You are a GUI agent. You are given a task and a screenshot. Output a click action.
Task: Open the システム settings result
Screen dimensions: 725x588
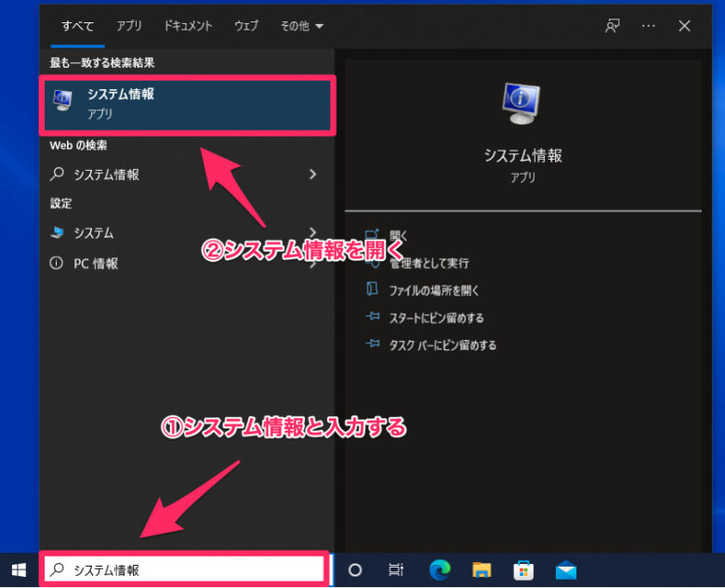185,232
